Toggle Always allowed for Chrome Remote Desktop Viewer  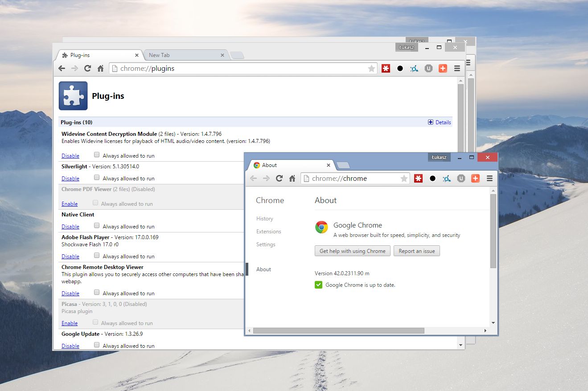[97, 293]
